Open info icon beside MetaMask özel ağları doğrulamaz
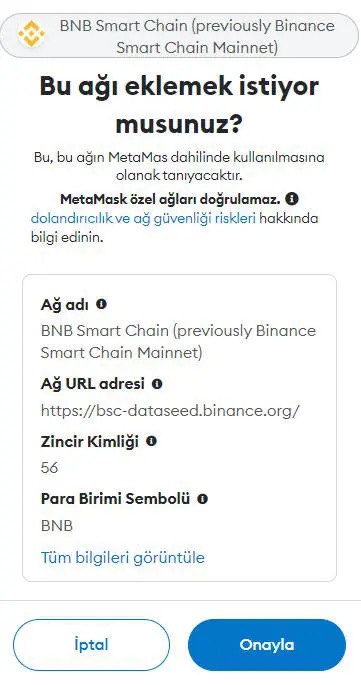Image resolution: width=361 pixels, height=685 pixels. pos(292,200)
